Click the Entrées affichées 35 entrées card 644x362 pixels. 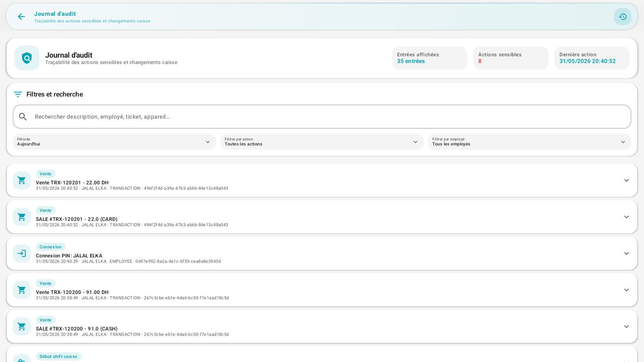coord(429,58)
